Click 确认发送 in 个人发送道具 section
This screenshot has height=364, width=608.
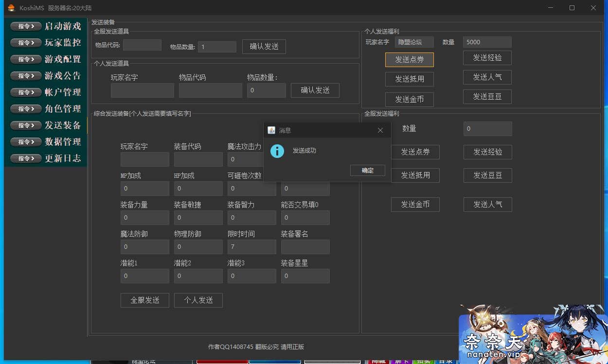315,90
